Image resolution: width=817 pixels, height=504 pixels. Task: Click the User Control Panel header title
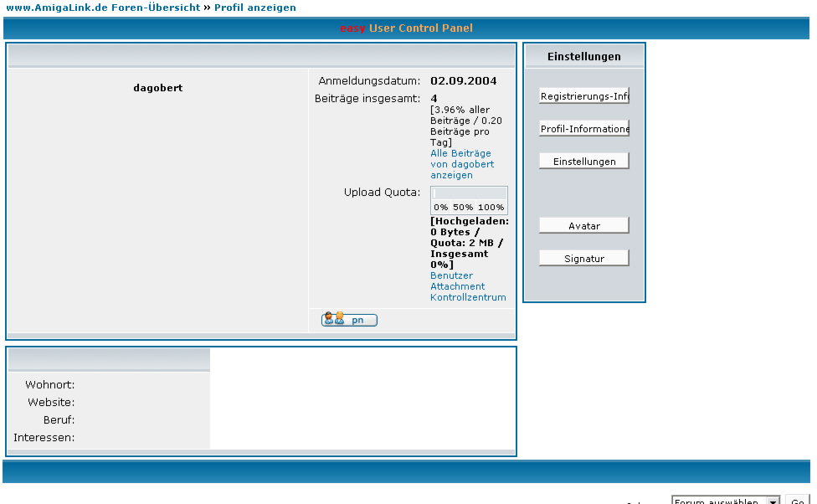click(x=421, y=28)
